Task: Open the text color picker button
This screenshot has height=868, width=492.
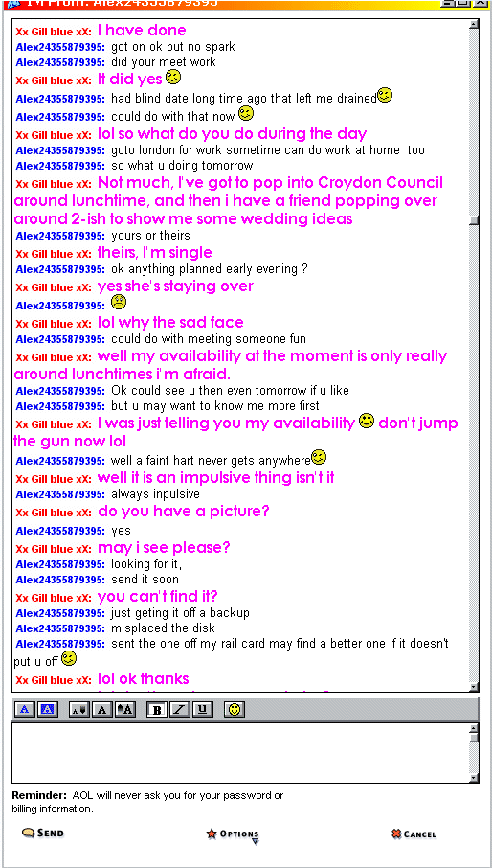Action: tap(24, 709)
